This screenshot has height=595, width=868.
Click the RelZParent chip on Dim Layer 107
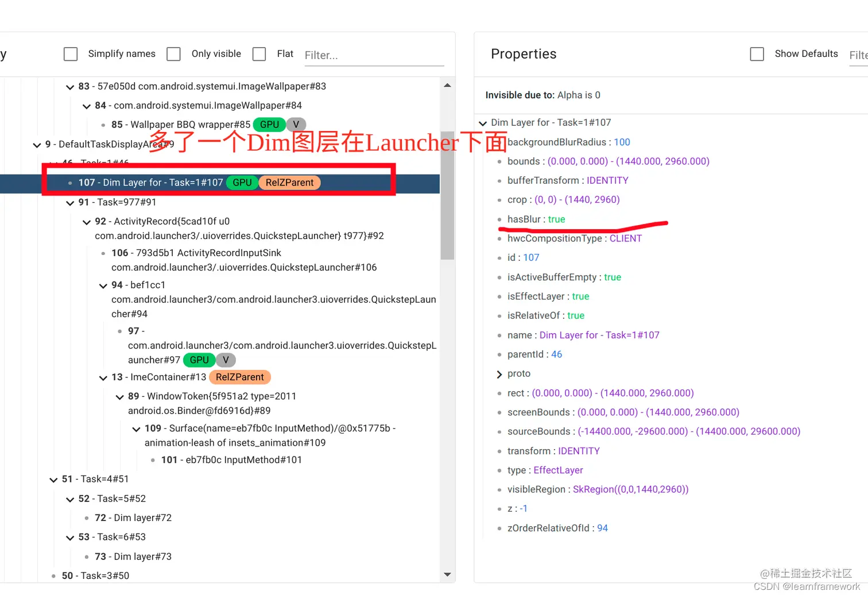(x=289, y=182)
